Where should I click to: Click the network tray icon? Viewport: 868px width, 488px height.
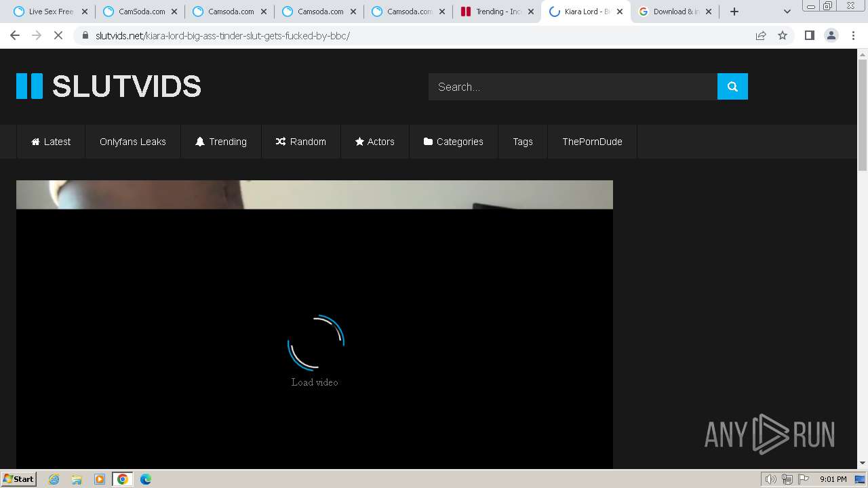click(x=787, y=479)
